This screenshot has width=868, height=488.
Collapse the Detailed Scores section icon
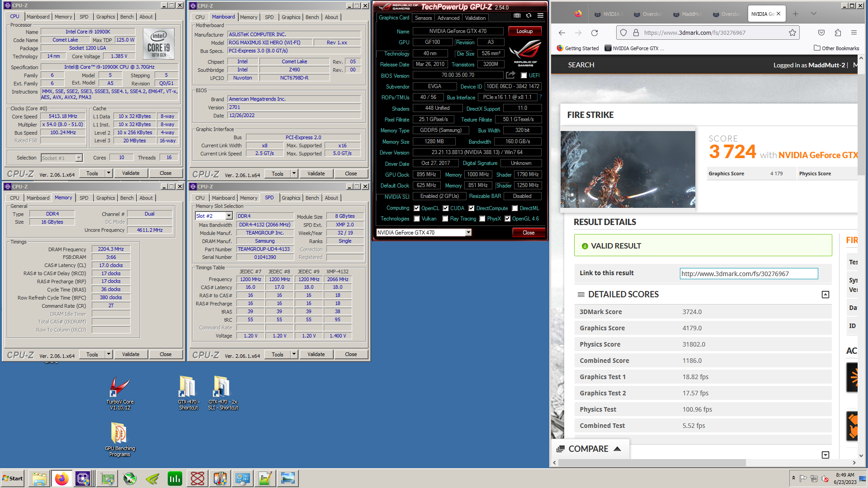coord(826,295)
